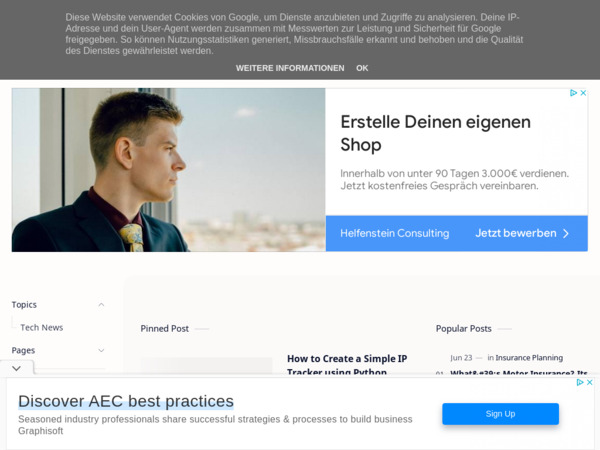The height and width of the screenshot is (450, 600).
Task: Click the AdChoices icon on bottom ad
Action: [x=580, y=382]
